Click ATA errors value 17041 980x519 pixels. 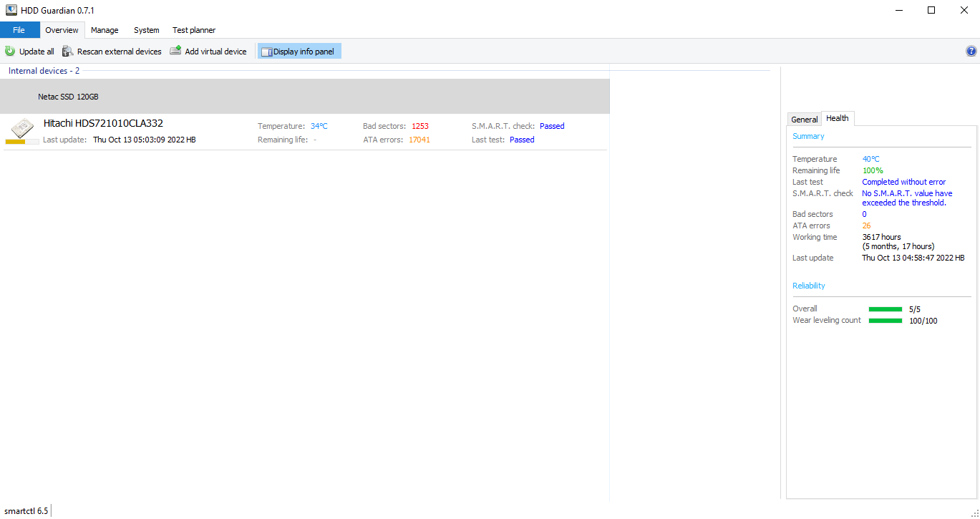click(419, 140)
